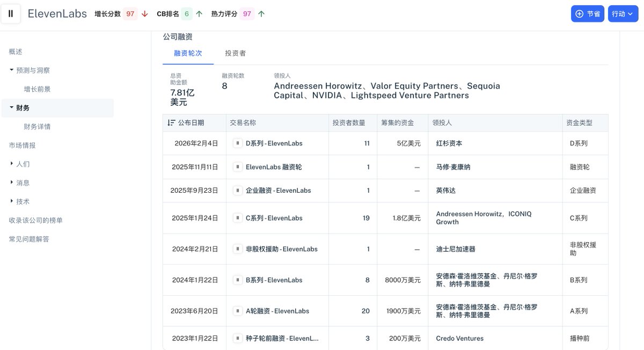The height and width of the screenshot is (350, 644).
Task: Collapse the 预测与洞察 sidebar section
Action: click(12, 70)
